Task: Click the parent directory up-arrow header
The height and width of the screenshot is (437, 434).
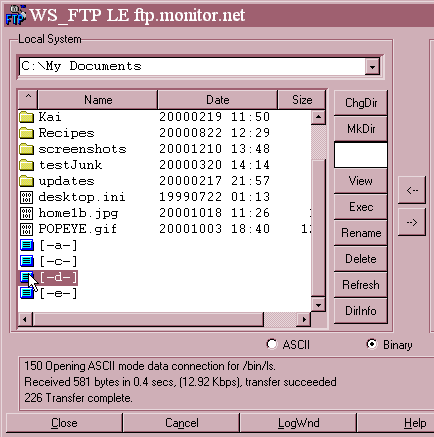Action: (x=28, y=99)
